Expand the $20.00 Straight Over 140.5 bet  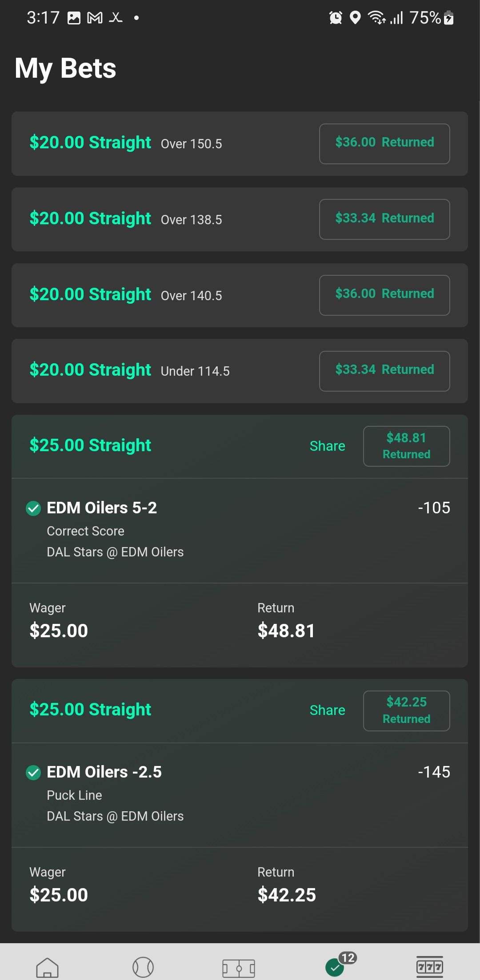click(169, 295)
